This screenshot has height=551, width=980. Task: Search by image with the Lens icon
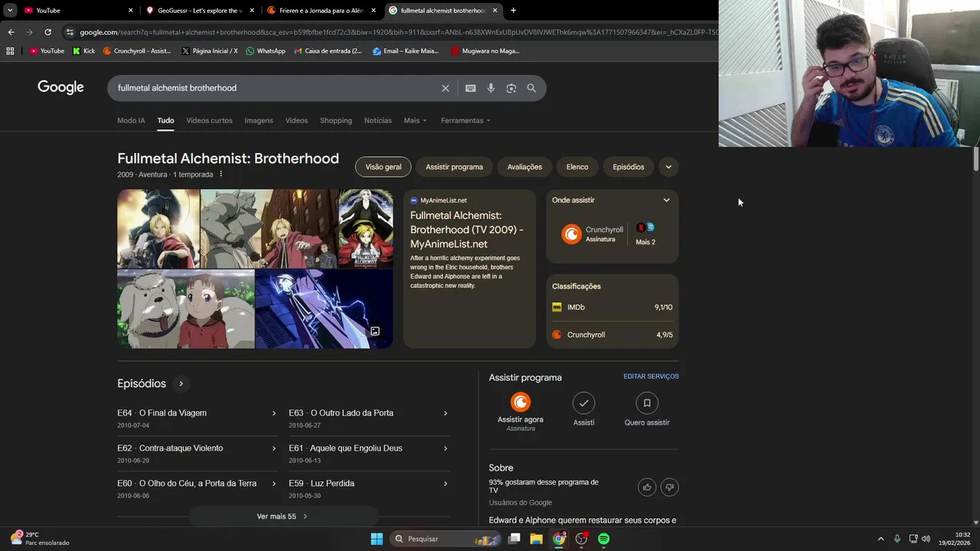[x=511, y=88]
